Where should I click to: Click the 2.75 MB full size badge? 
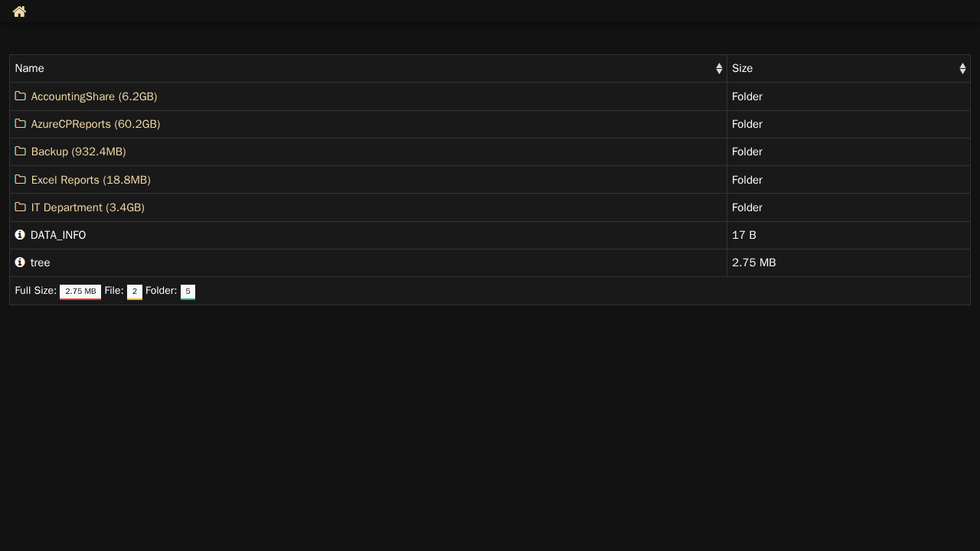80,292
